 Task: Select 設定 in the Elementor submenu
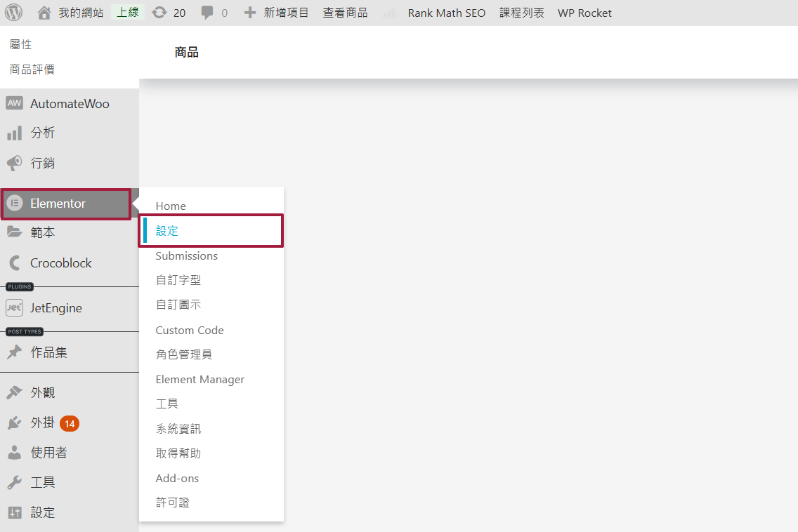coord(167,231)
